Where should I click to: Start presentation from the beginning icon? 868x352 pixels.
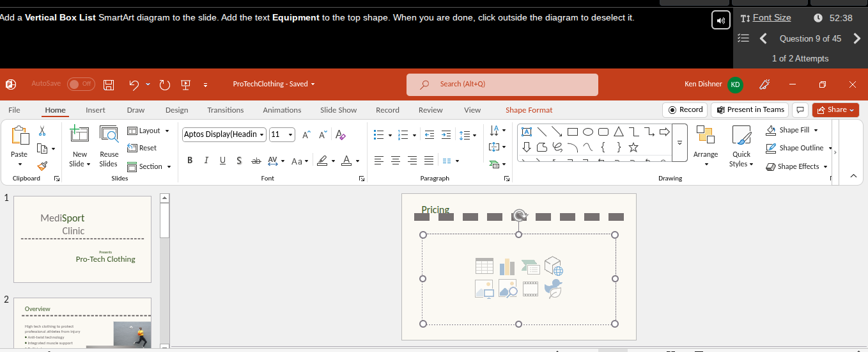[186, 84]
